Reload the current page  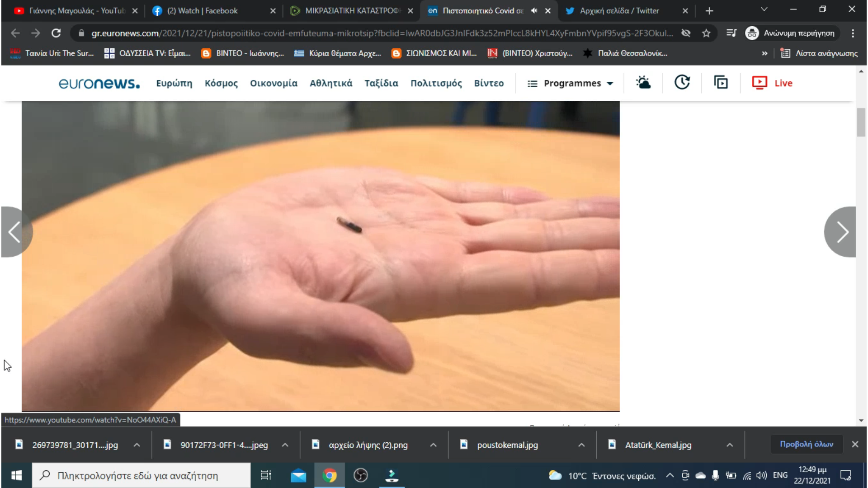pyautogui.click(x=56, y=33)
